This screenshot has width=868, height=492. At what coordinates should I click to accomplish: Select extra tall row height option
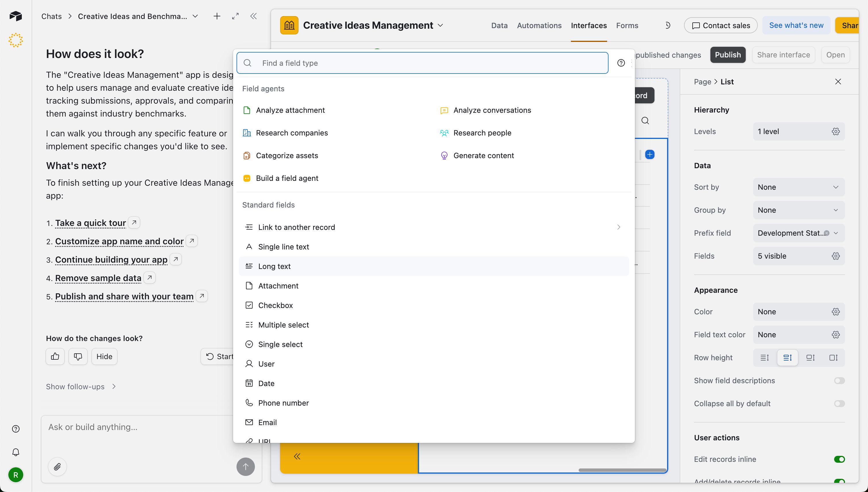coord(834,357)
